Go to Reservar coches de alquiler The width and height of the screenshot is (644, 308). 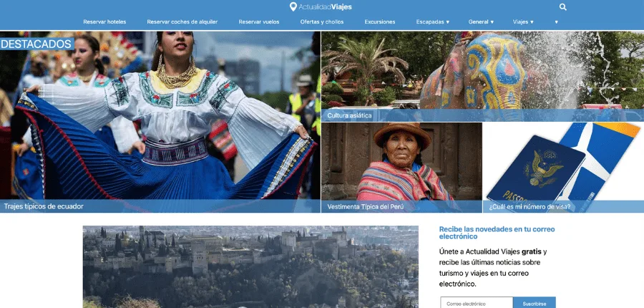coord(182,21)
